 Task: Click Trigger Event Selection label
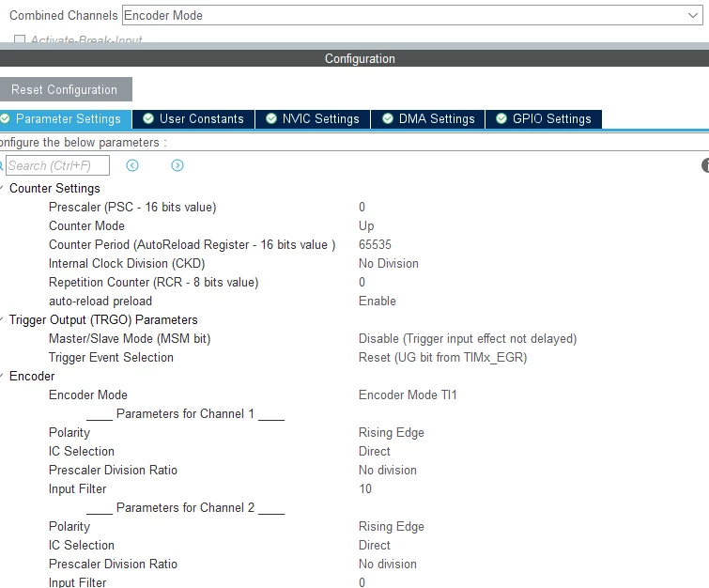[111, 357]
